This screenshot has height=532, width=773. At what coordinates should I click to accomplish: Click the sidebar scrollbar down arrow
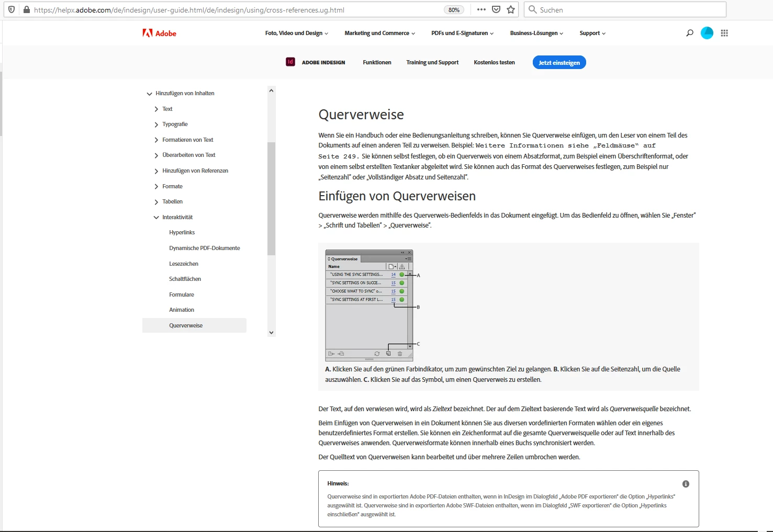(x=271, y=332)
